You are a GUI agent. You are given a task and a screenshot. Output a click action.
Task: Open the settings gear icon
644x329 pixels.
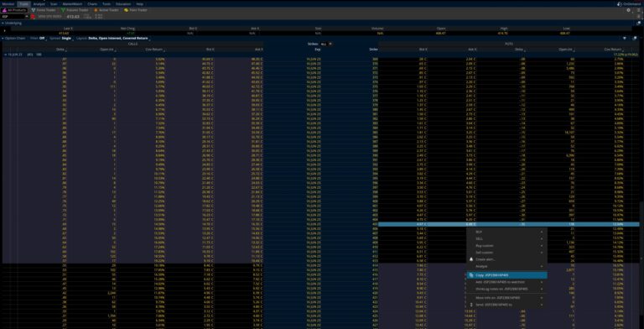tap(628, 10)
